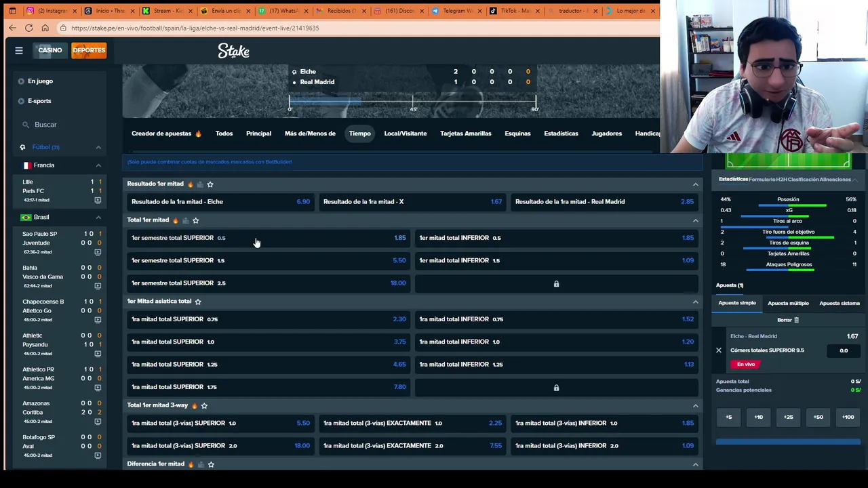Collapse the Estadísticas widget chevron
The image size is (868, 488).
tap(856, 180)
